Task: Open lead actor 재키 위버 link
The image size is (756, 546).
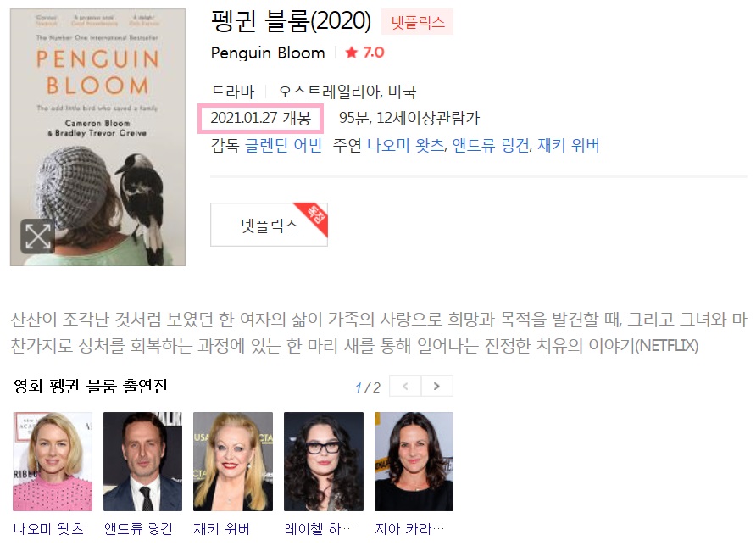Action: [x=569, y=145]
